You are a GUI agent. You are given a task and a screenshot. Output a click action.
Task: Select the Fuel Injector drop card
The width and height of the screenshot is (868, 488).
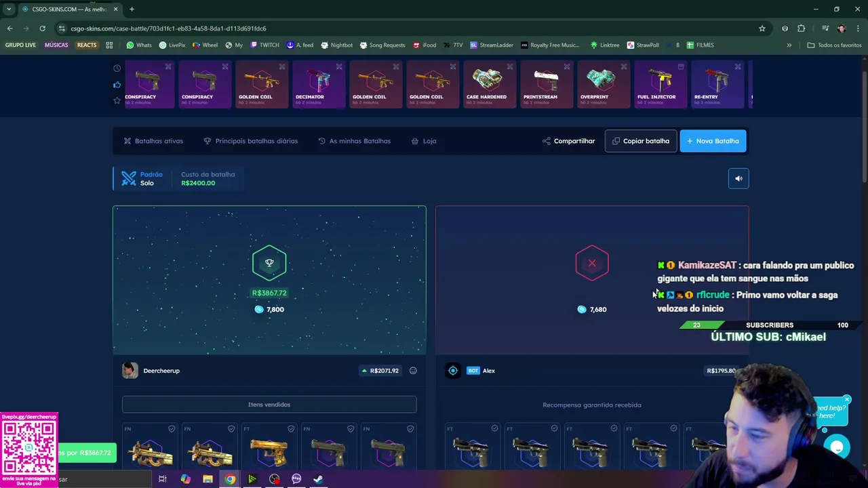click(x=660, y=85)
